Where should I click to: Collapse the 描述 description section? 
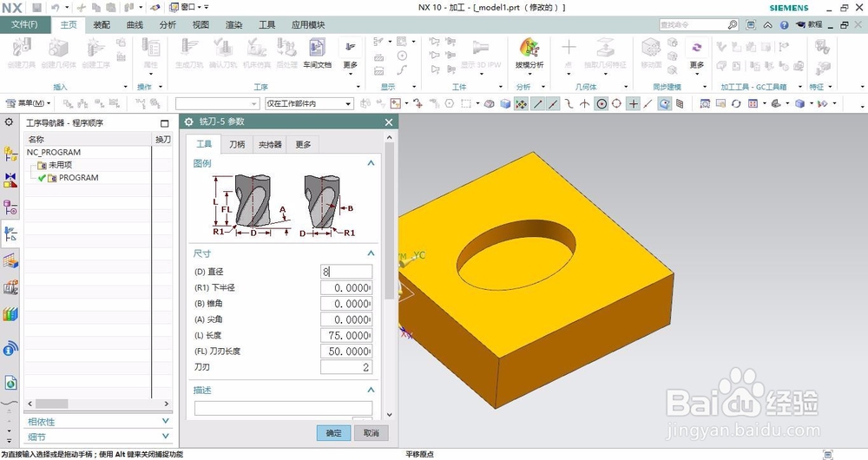pos(371,390)
